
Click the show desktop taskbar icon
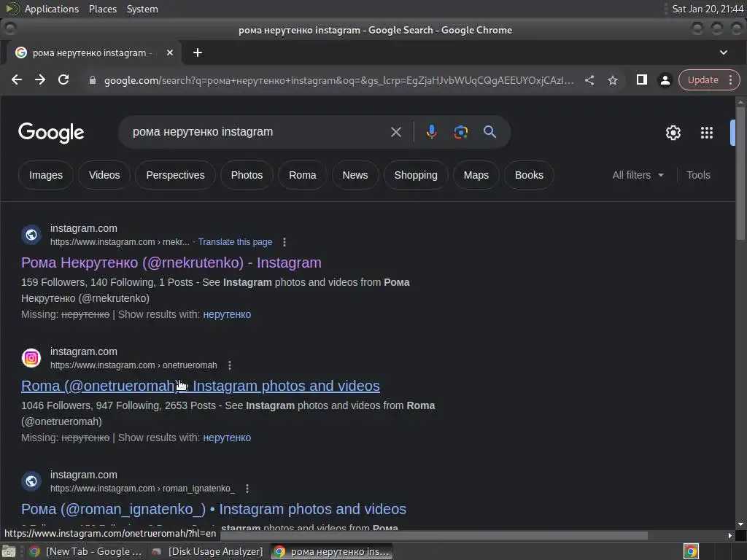click(9, 551)
